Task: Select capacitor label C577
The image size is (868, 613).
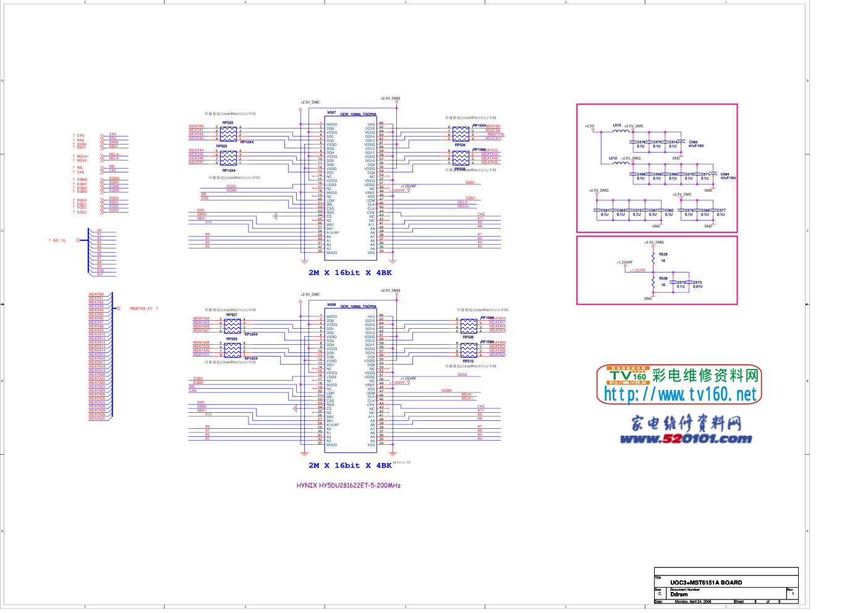Action: [721, 211]
